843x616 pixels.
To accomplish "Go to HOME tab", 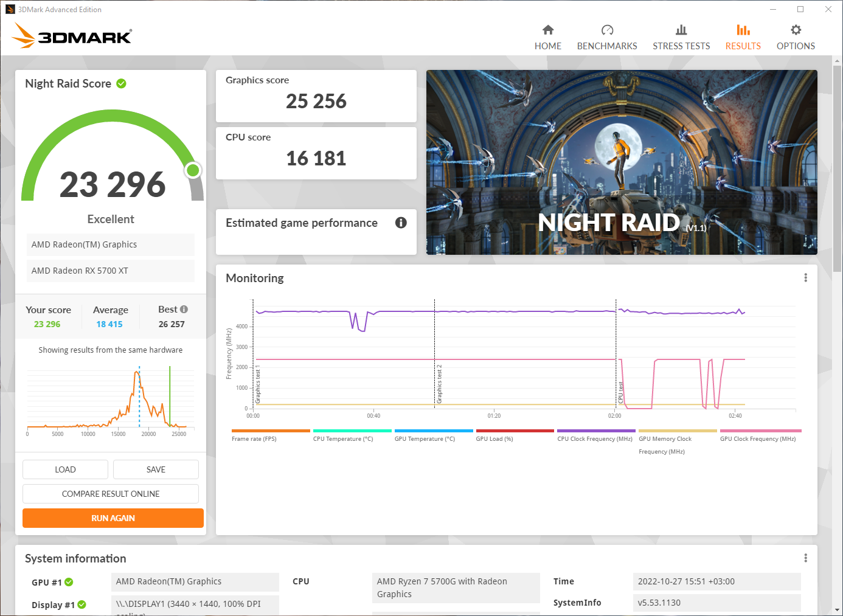I will (548, 46).
